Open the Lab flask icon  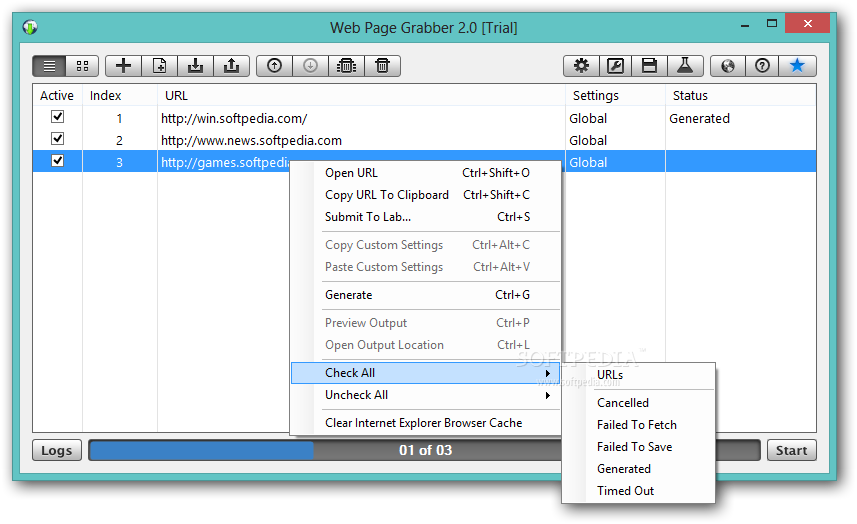[x=685, y=66]
